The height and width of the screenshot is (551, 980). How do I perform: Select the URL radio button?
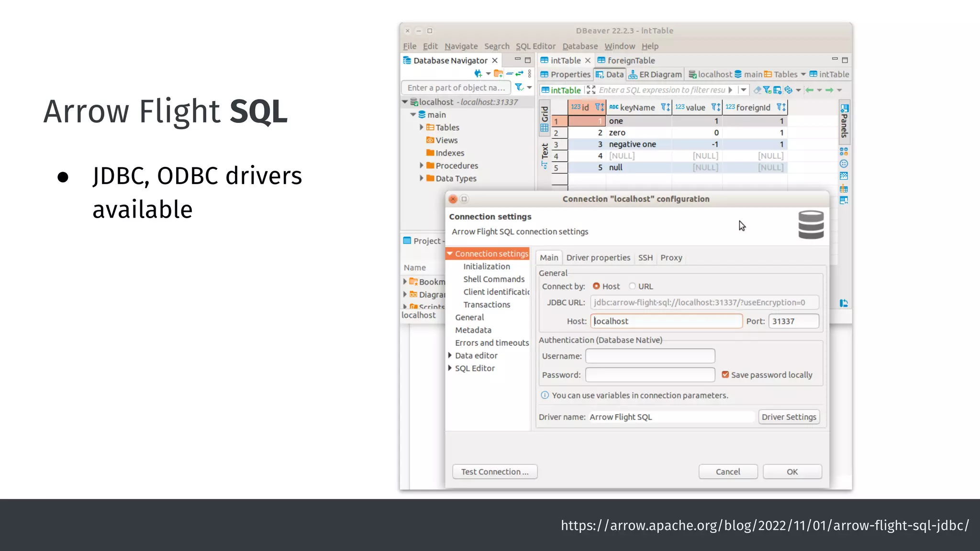(632, 286)
